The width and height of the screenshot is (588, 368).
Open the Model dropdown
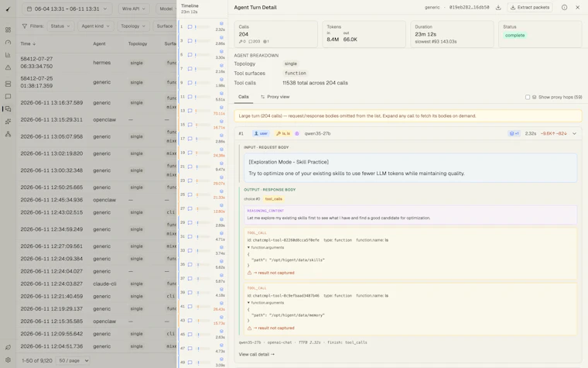click(x=166, y=9)
